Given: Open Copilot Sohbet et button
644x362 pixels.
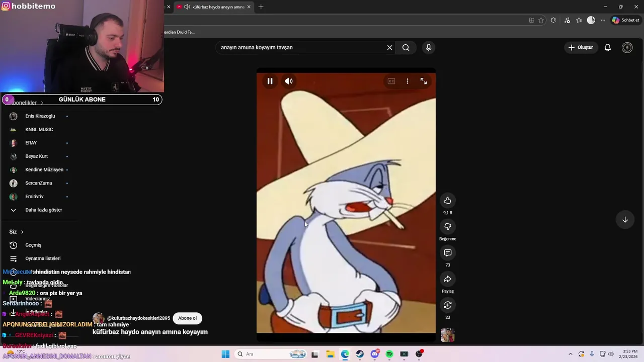Looking at the screenshot, I should click(625, 20).
